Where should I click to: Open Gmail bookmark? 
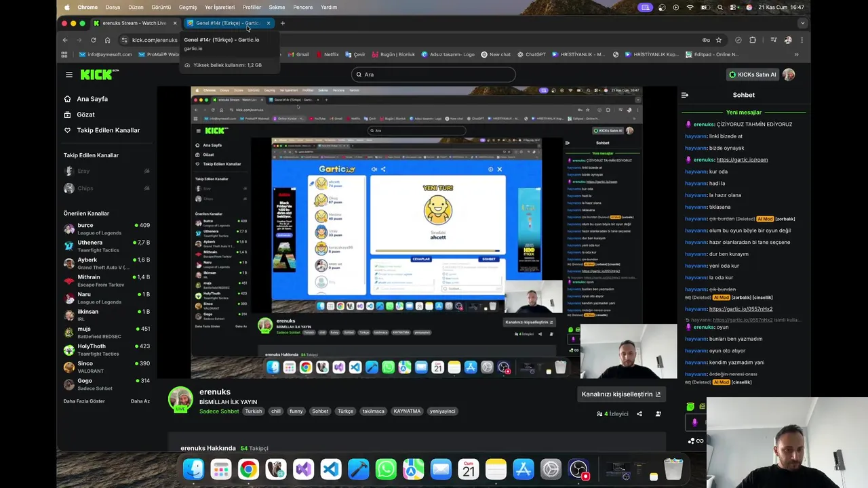pos(298,54)
